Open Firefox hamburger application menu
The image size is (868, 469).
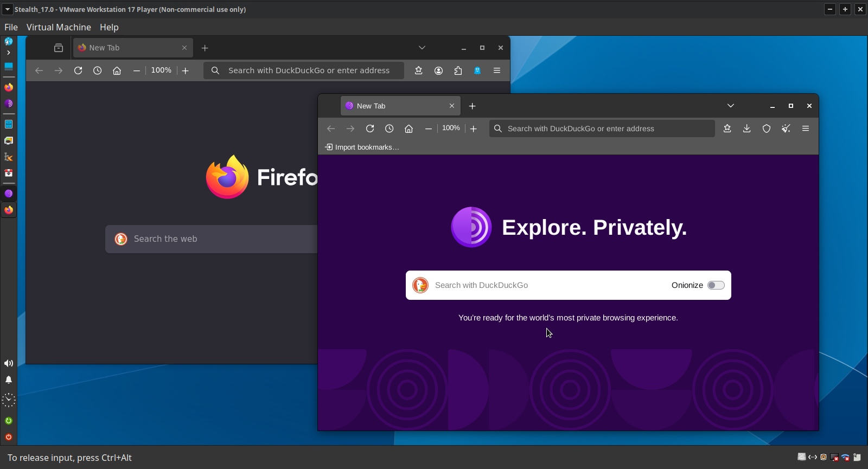497,70
